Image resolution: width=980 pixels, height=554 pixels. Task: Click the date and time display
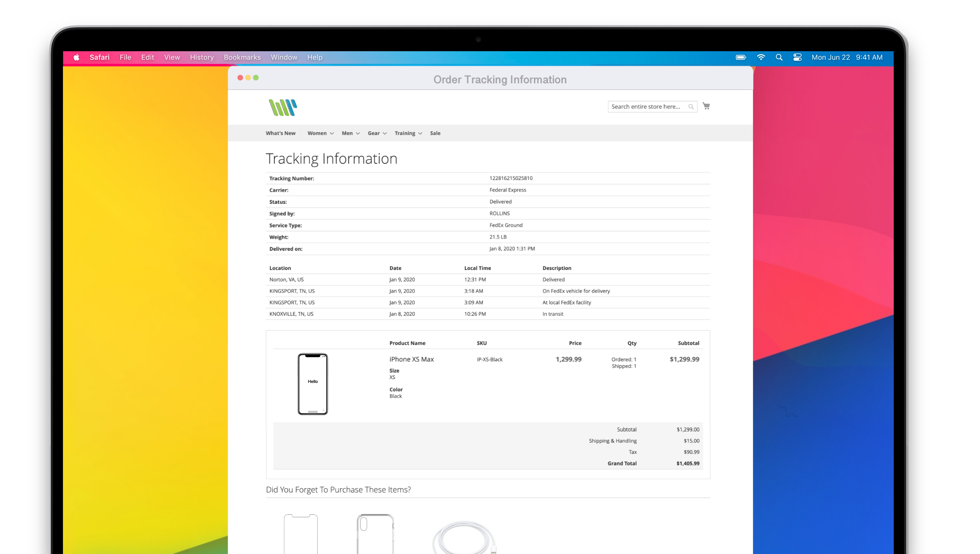pyautogui.click(x=847, y=57)
